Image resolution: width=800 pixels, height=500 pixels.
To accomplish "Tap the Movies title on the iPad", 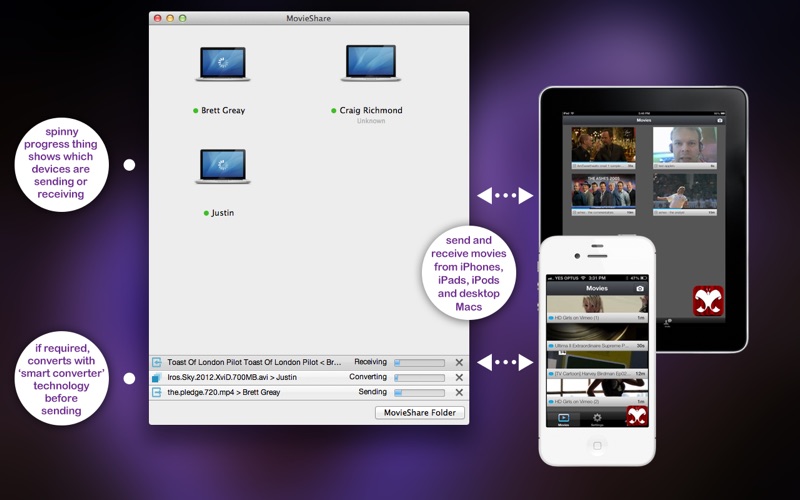I will point(644,120).
